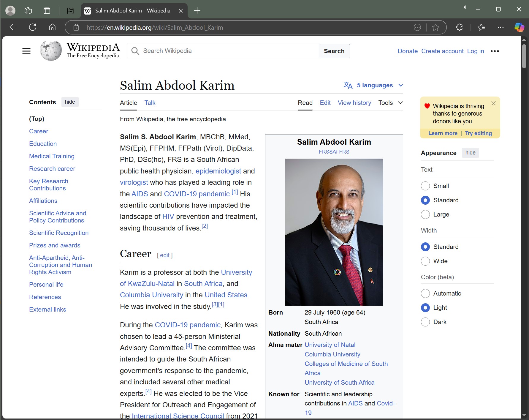Expand the 5 languages dropdown

tap(373, 86)
